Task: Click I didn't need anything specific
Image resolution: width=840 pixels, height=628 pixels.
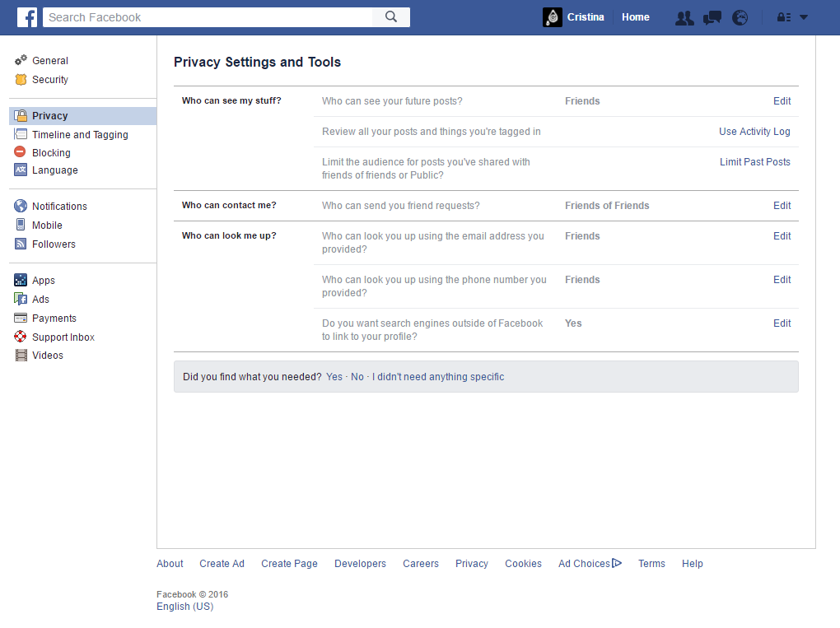Action: [x=437, y=376]
